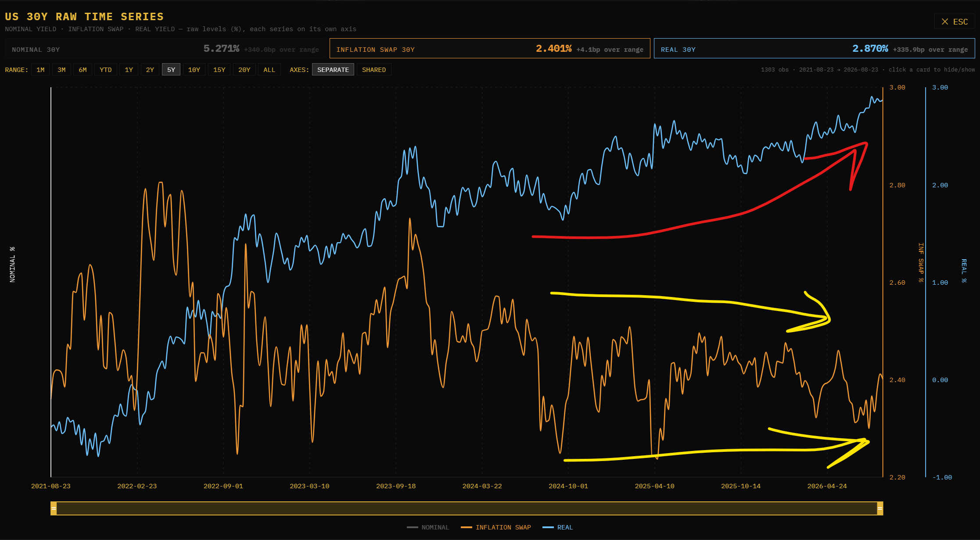Click the REAL legend entry
The image size is (980, 540).
click(x=558, y=527)
